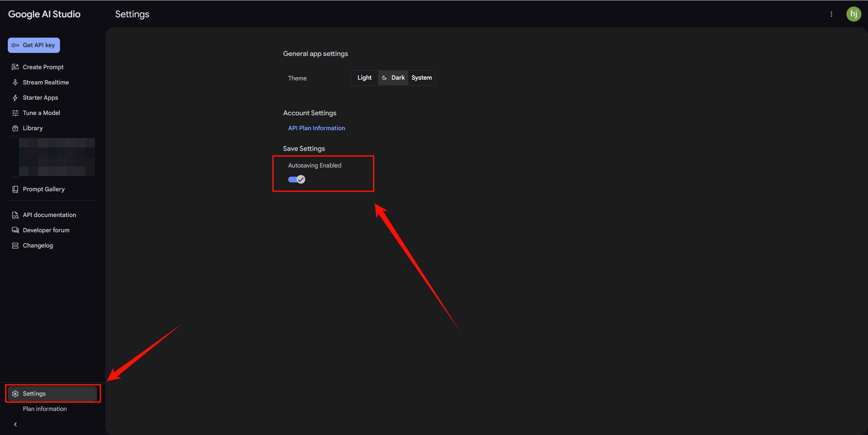
Task: Select the Light theme option
Action: tap(364, 78)
